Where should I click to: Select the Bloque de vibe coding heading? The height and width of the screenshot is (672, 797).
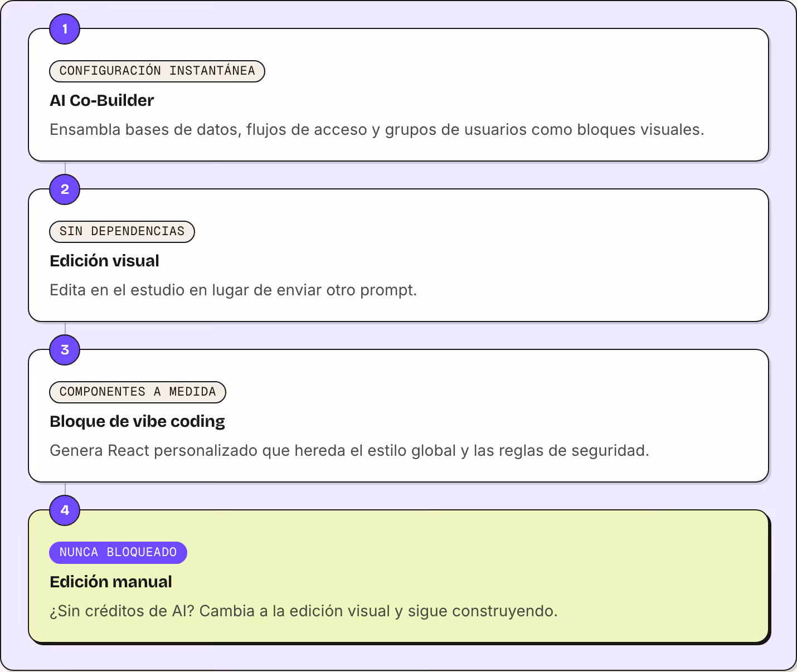click(x=137, y=421)
